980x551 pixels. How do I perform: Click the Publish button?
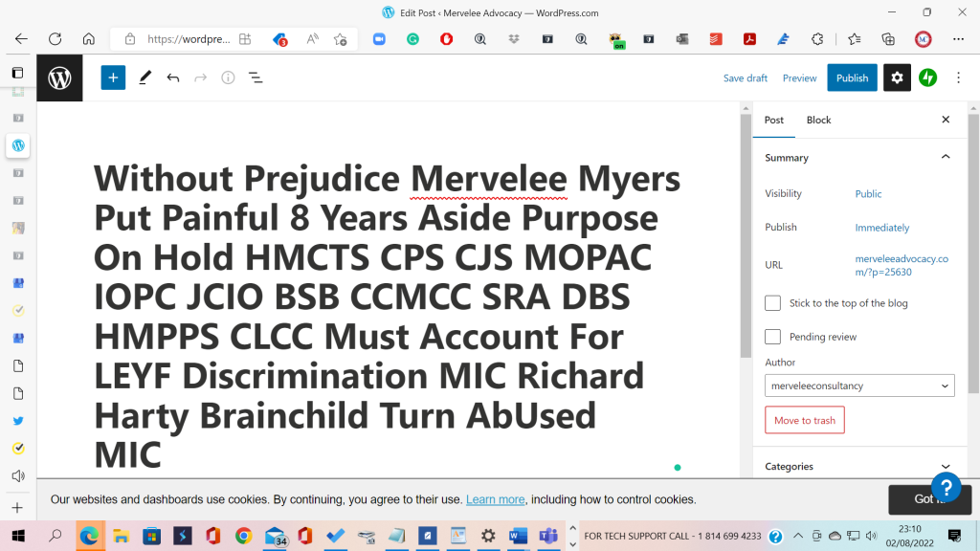852,77
